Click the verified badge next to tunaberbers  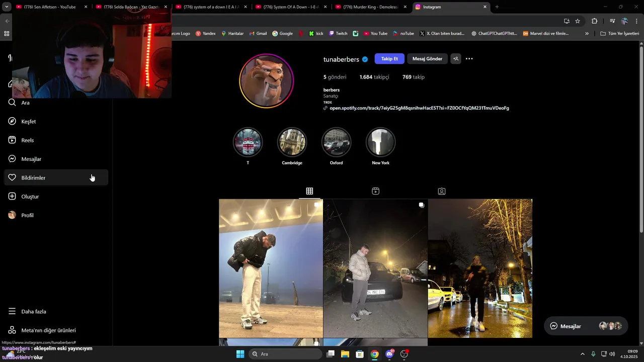click(365, 59)
